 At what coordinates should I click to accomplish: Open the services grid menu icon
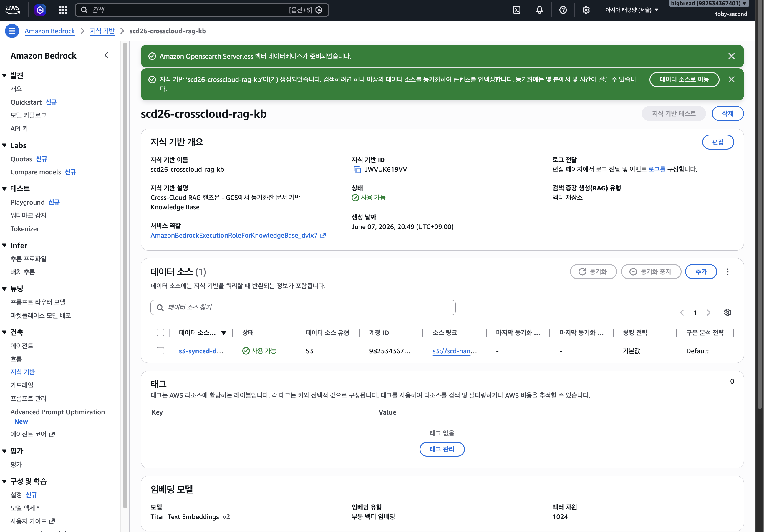(x=63, y=10)
